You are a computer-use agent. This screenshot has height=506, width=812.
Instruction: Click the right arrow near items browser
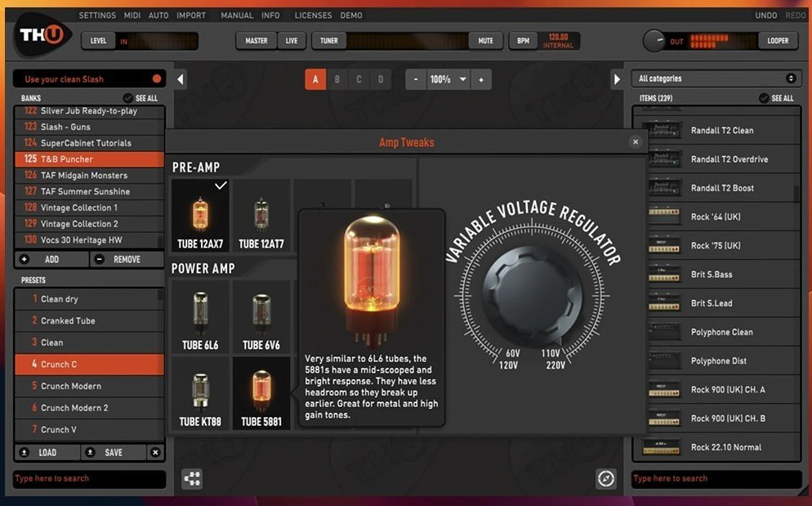(x=618, y=79)
